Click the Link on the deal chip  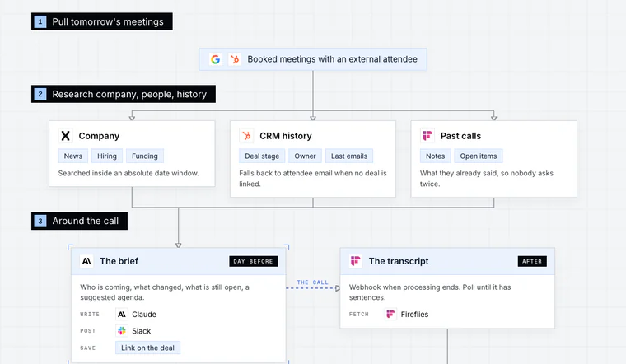[x=147, y=348]
